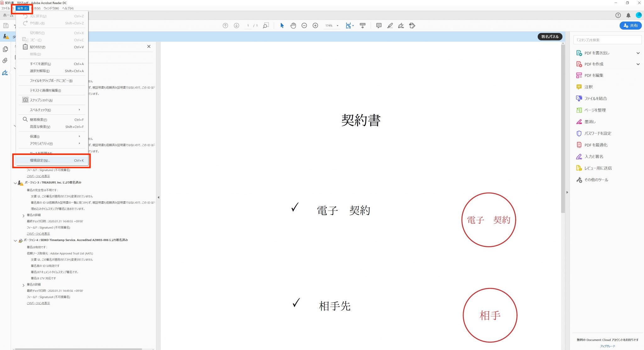Image resolution: width=644 pixels, height=350 pixels.
Task: Click the document vertical scrollbar thumb
Action: pos(563,129)
